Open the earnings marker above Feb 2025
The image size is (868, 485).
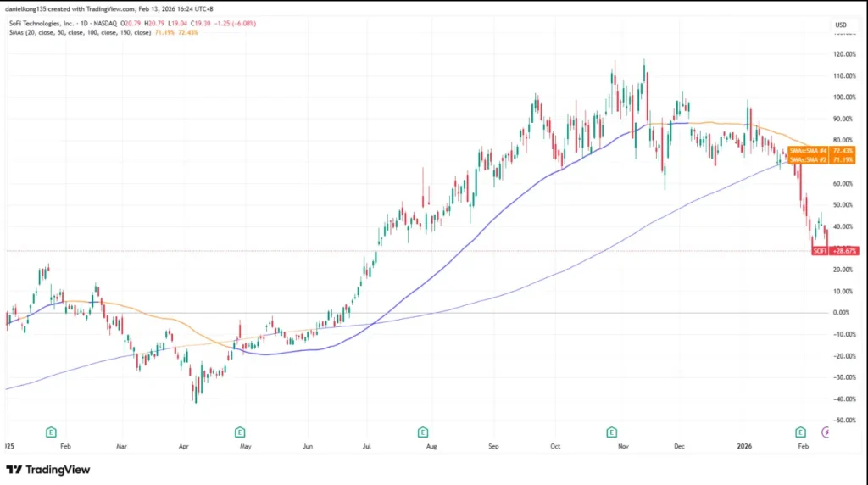(51, 432)
